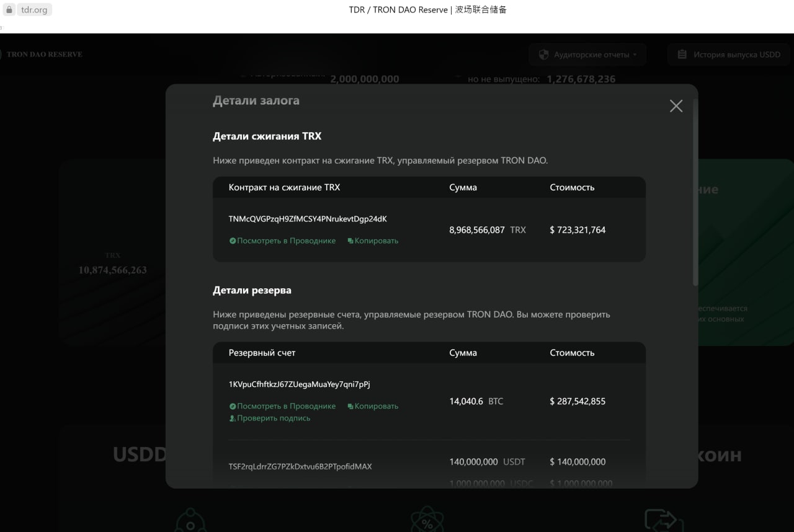794x532 pixels.
Task: Click the Сумма header in the TRX burn table
Action: coord(463,187)
